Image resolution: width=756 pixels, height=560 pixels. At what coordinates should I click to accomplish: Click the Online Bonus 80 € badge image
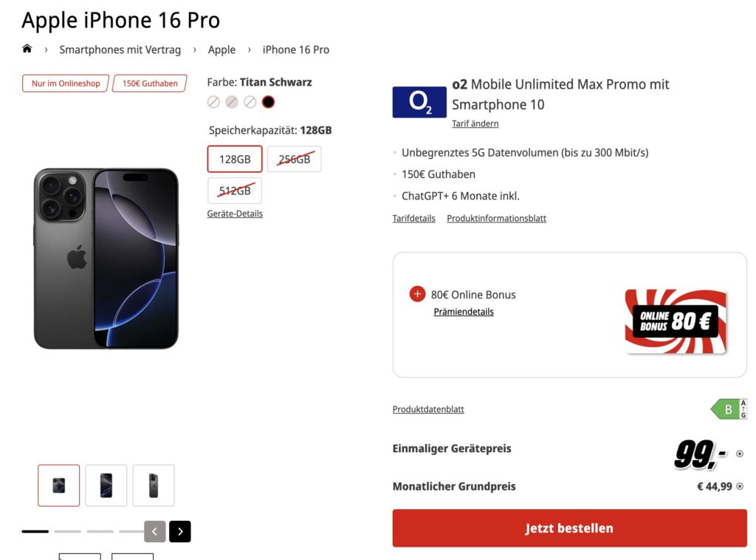pyautogui.click(x=676, y=321)
